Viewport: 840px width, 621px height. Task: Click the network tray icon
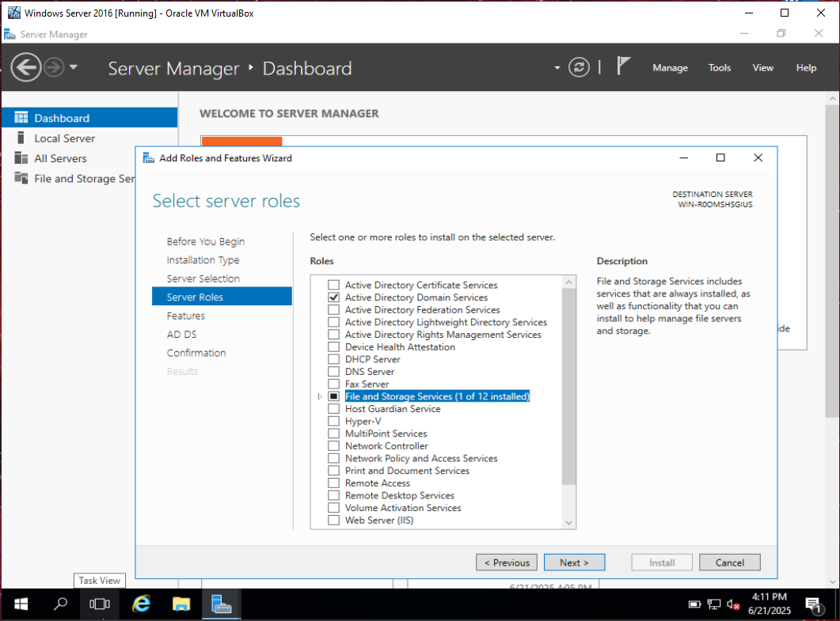713,604
